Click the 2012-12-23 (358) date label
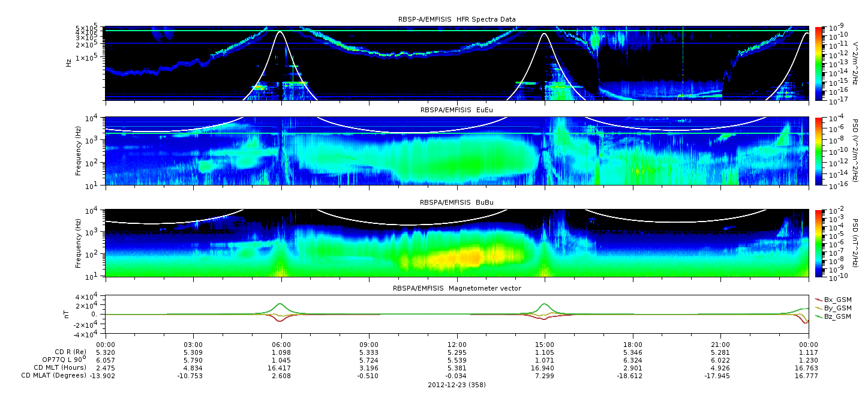 tap(456, 384)
